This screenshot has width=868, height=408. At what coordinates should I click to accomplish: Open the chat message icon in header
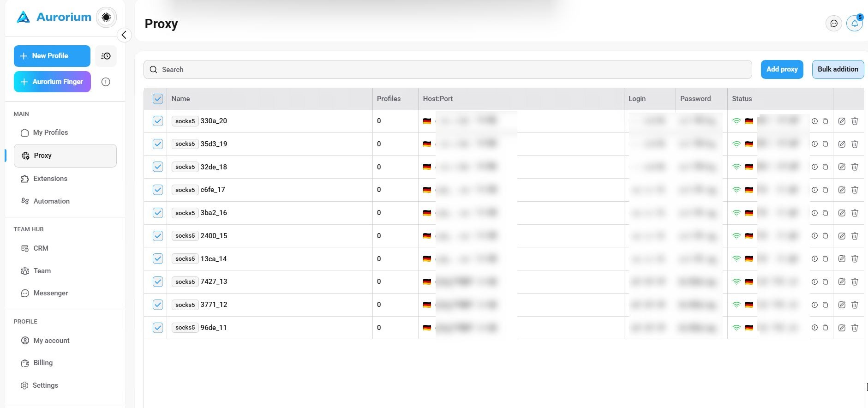coord(833,23)
